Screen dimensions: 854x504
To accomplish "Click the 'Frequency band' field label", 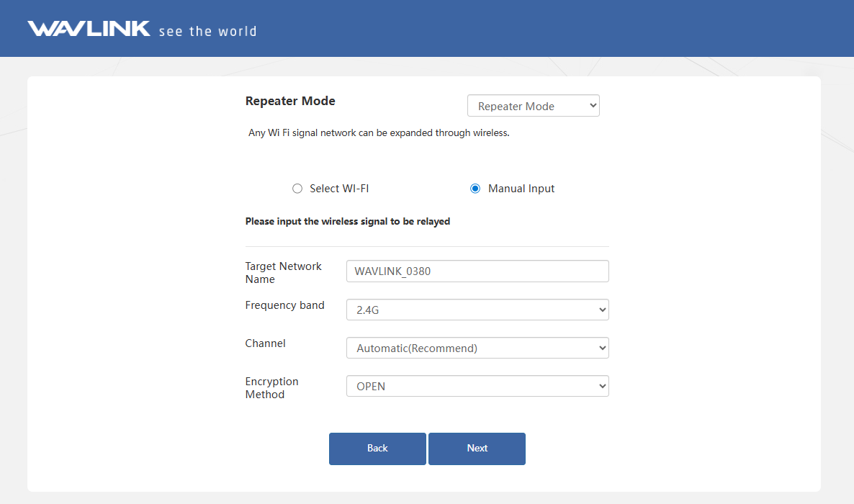I will [284, 305].
